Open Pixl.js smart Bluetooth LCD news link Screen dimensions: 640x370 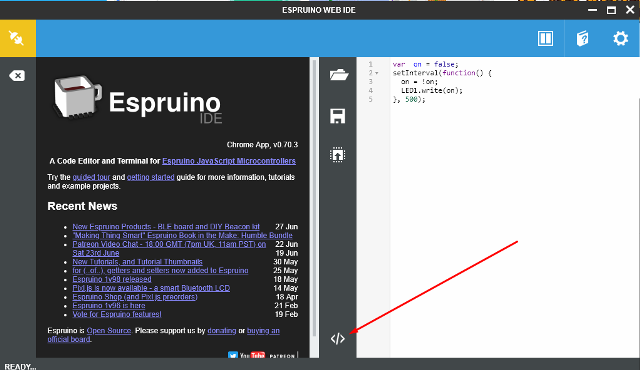click(151, 288)
